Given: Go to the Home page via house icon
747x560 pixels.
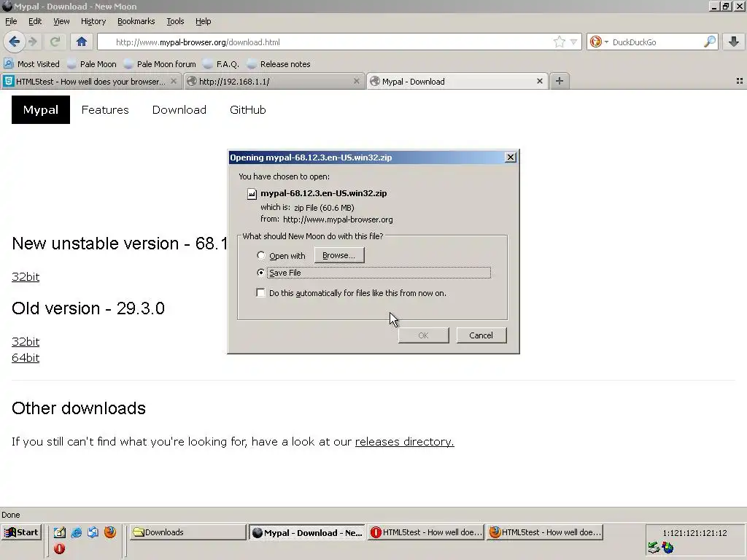Looking at the screenshot, I should pyautogui.click(x=82, y=42).
